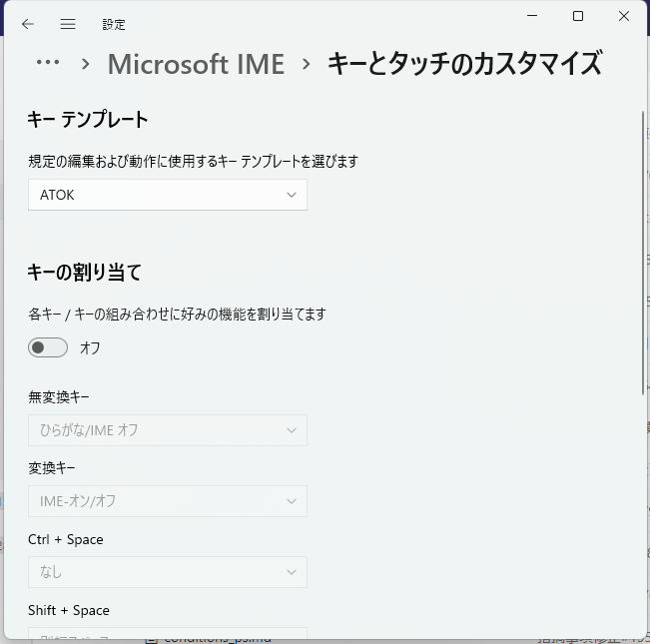Open the hamburger navigation menu
Image resolution: width=650 pixels, height=644 pixels.
coord(68,24)
